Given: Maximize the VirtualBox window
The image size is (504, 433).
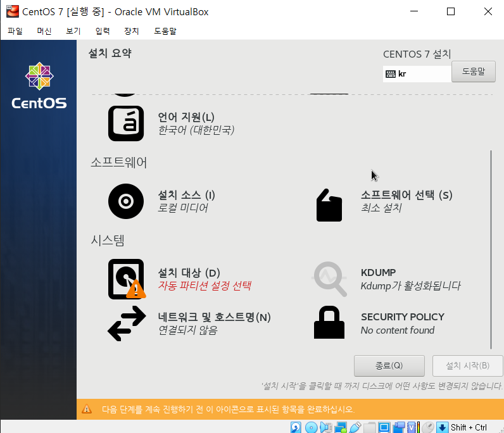Looking at the screenshot, I should pyautogui.click(x=451, y=11).
